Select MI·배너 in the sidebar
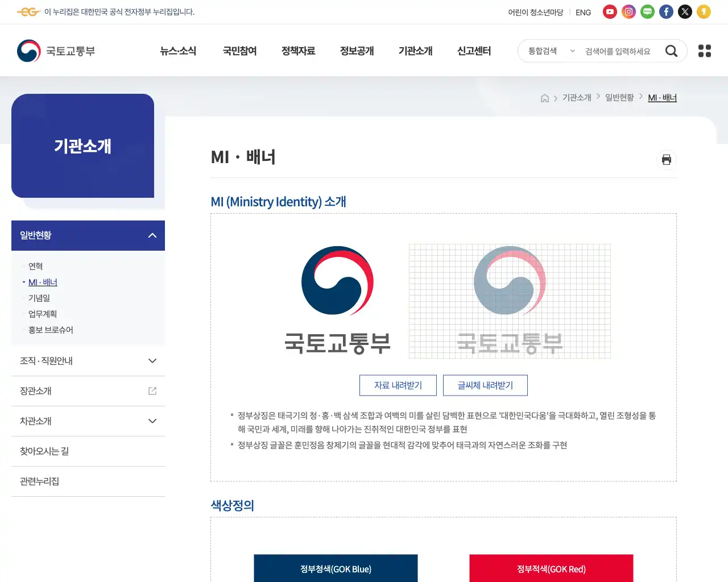This screenshot has height=582, width=728. pos(43,282)
